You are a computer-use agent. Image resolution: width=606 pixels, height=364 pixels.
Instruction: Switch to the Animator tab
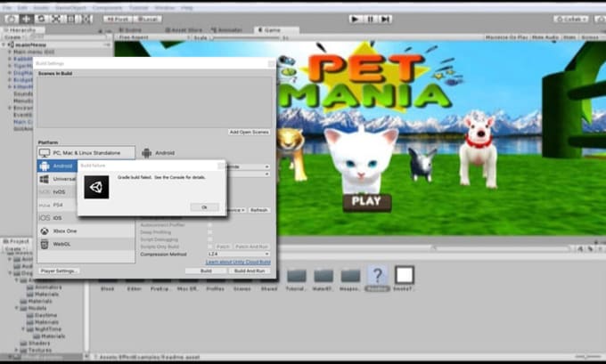(x=227, y=29)
